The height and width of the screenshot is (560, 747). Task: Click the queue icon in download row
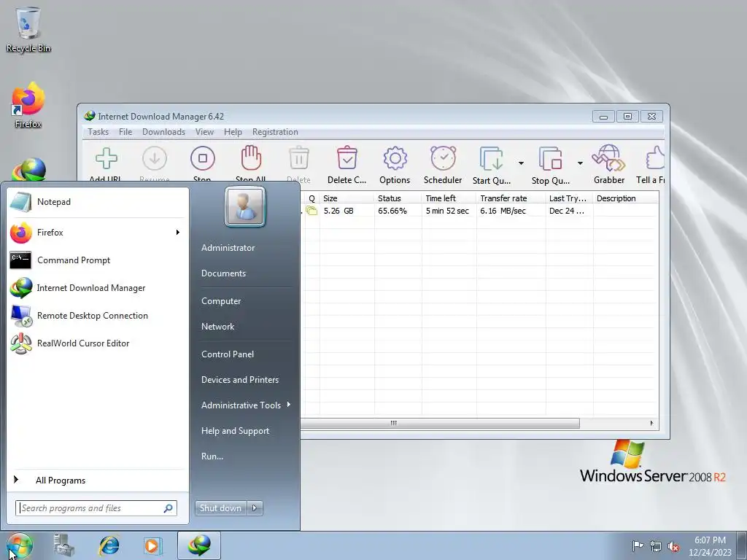coord(311,211)
